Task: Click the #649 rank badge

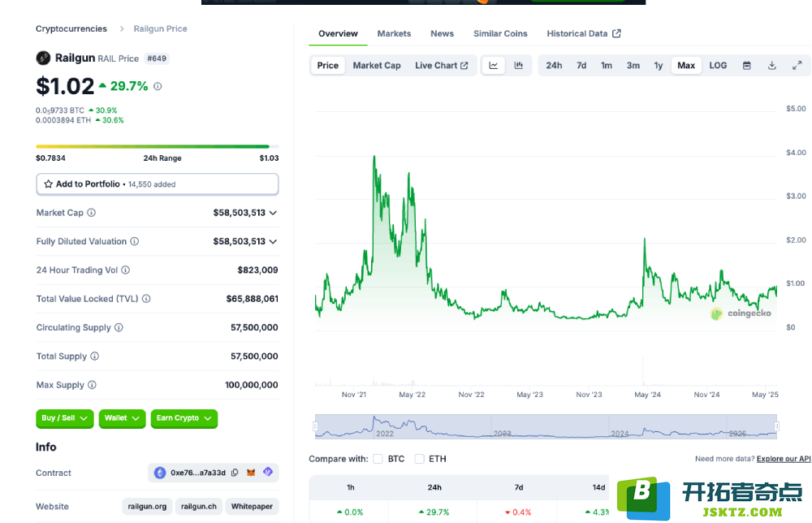Action: pos(157,58)
